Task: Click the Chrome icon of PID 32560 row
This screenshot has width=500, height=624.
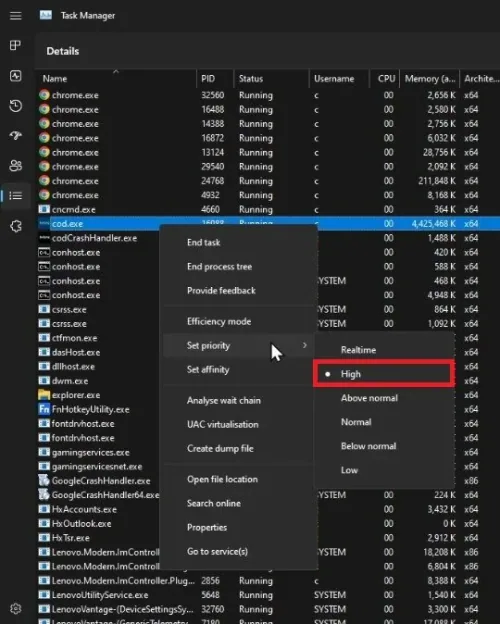Action: tap(44, 95)
